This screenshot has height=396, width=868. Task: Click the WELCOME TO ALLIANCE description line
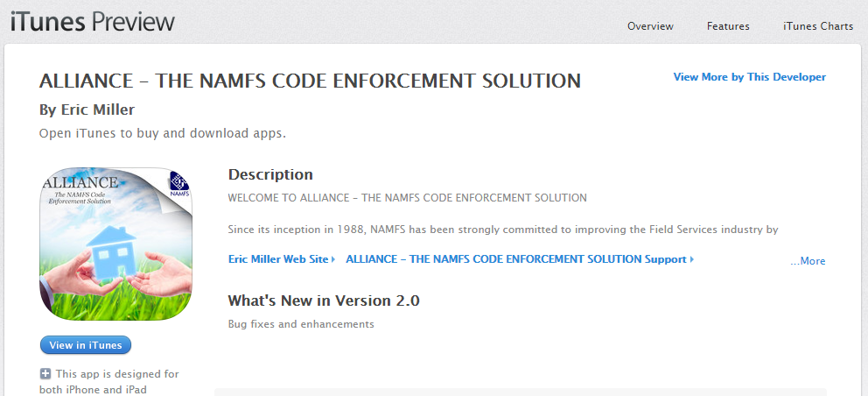[408, 198]
